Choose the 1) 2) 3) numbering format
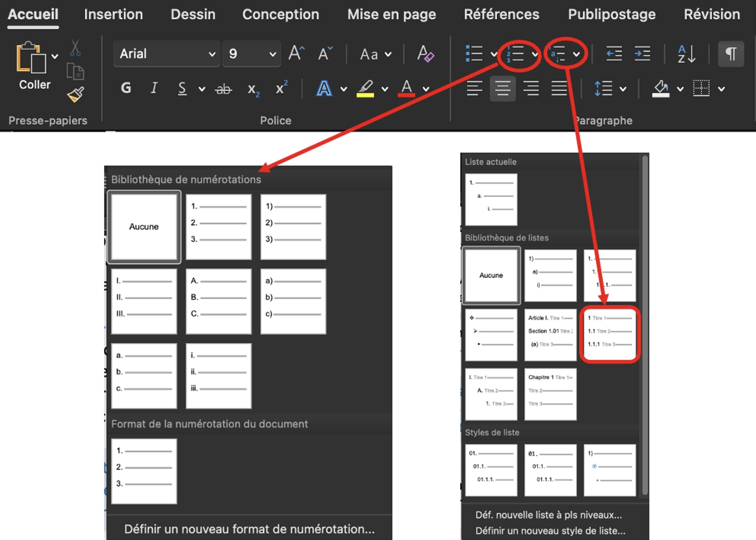 click(293, 227)
